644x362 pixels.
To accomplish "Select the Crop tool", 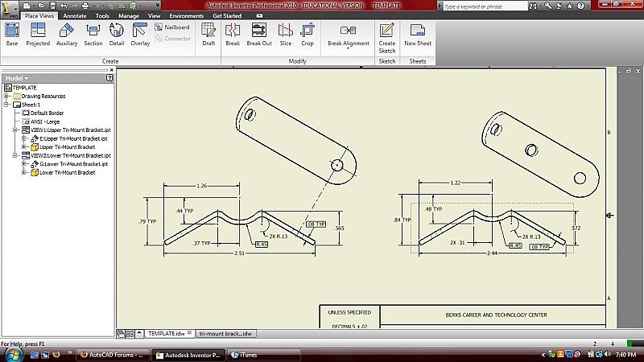I will (308, 35).
